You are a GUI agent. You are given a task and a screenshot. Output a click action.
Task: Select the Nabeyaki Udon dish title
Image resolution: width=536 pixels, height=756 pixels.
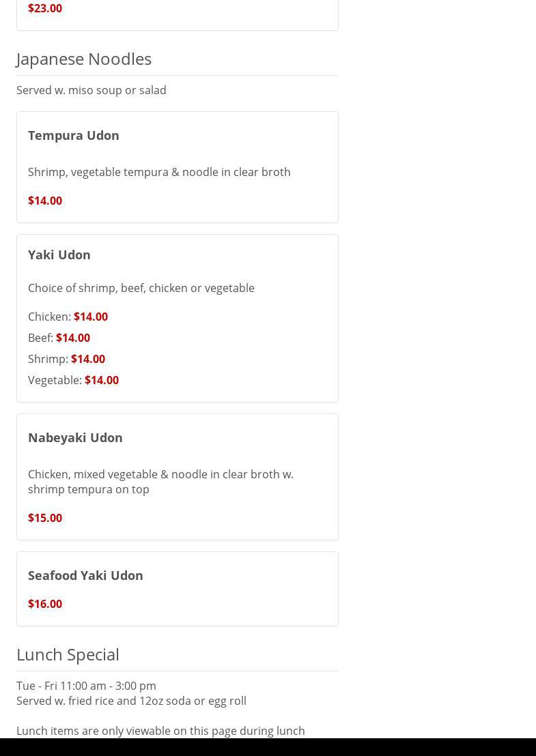tap(75, 437)
